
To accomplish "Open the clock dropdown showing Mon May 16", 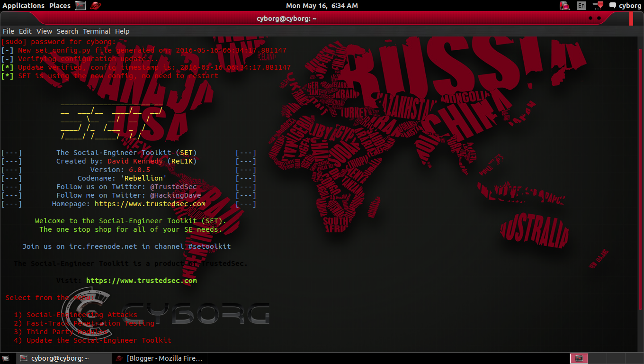I will pos(322,6).
